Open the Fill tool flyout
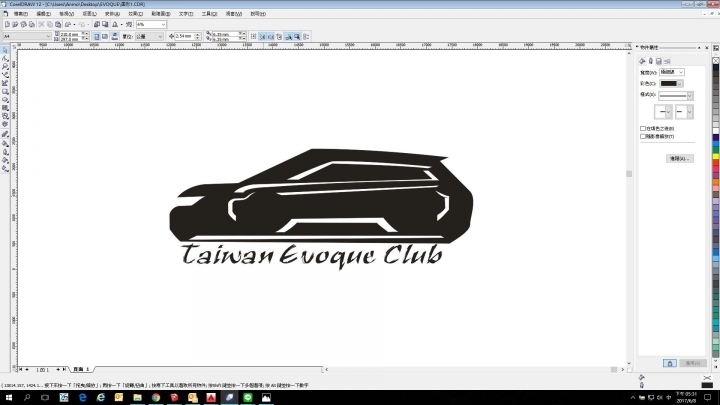Screen dimensions: 720x405 click(x=5, y=160)
